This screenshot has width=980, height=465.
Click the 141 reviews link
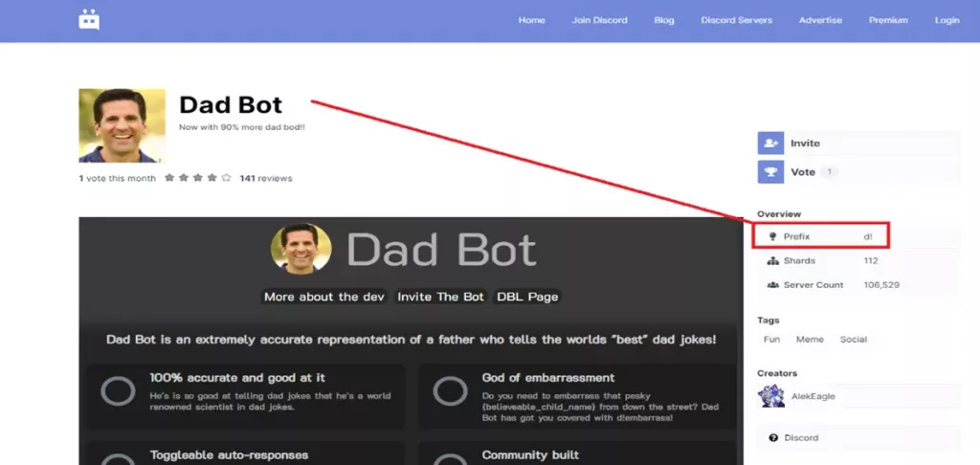click(266, 178)
